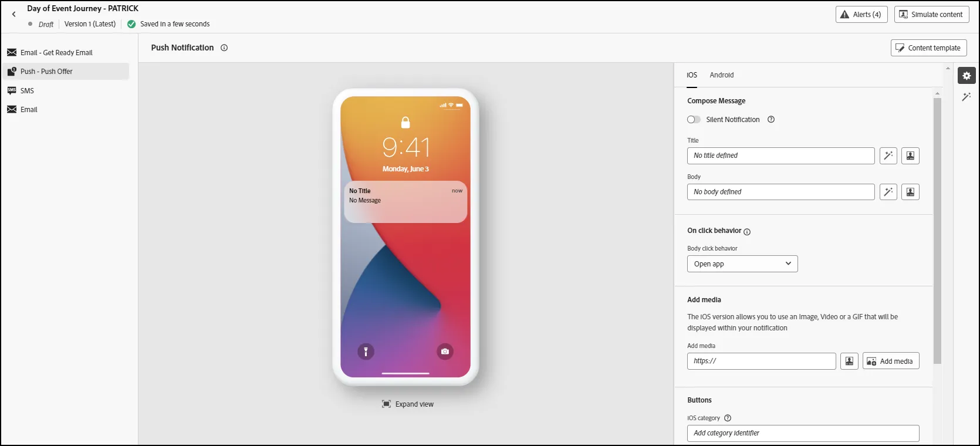The height and width of the screenshot is (446, 980).
Task: Click the asset icon next to Title
Action: pos(910,156)
